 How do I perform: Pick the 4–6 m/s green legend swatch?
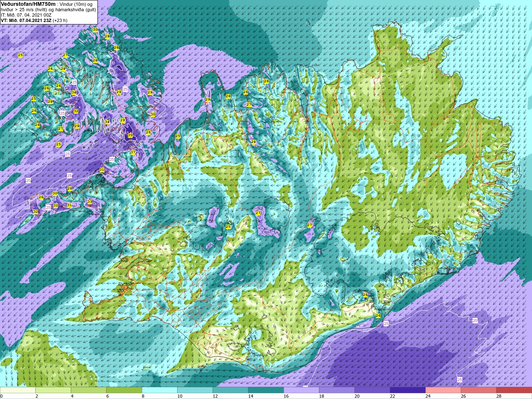pos(89,390)
